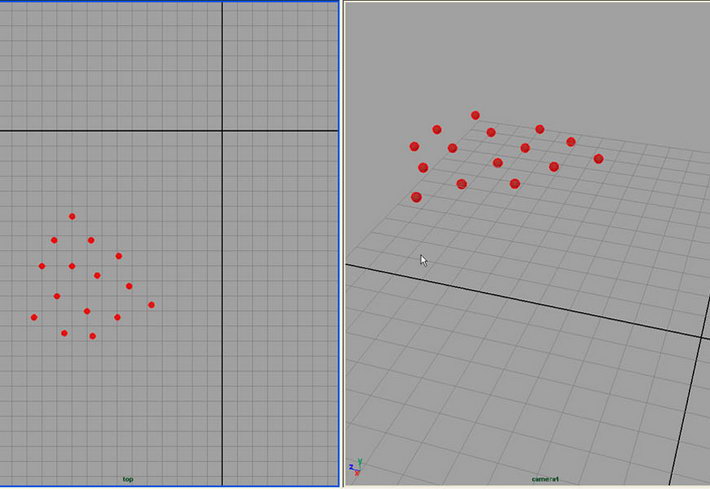Pick the red sphere nearest the mouse cursor
Image resolution: width=710 pixels, height=489 pixels.
pyautogui.click(x=416, y=197)
